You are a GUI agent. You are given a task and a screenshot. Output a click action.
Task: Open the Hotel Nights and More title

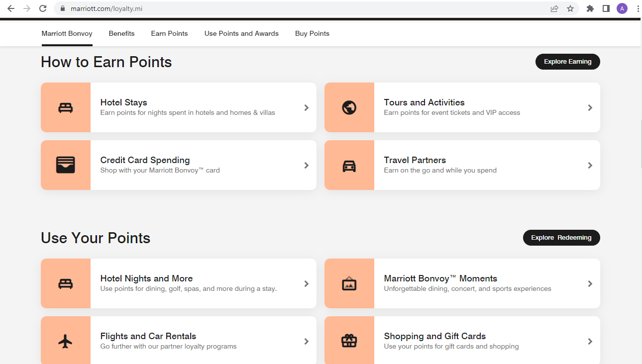coord(146,278)
